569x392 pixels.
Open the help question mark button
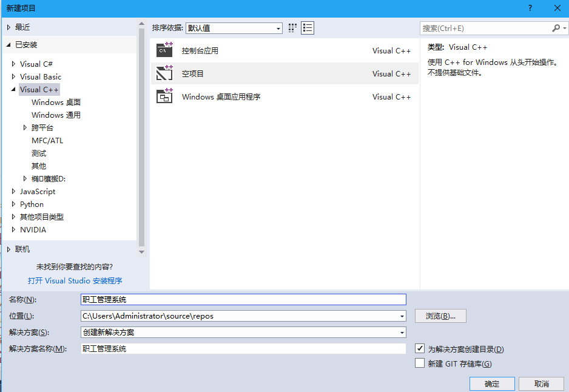click(530, 8)
